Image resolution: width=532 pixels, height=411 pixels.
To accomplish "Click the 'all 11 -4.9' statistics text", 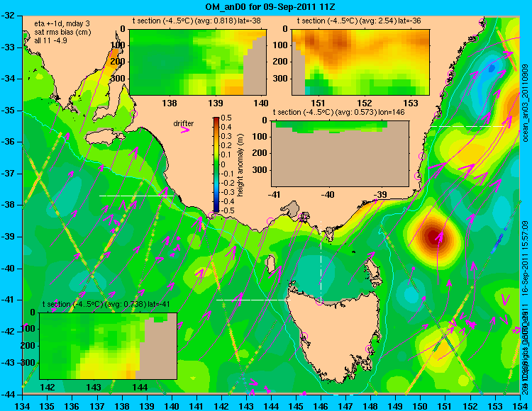I will (50, 40).
